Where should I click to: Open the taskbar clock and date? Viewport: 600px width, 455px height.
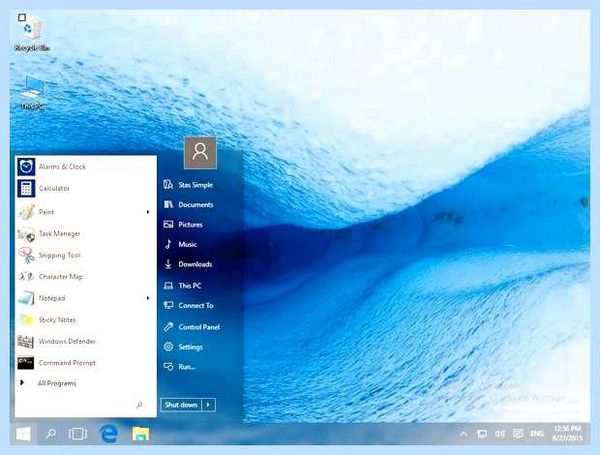click(567, 433)
